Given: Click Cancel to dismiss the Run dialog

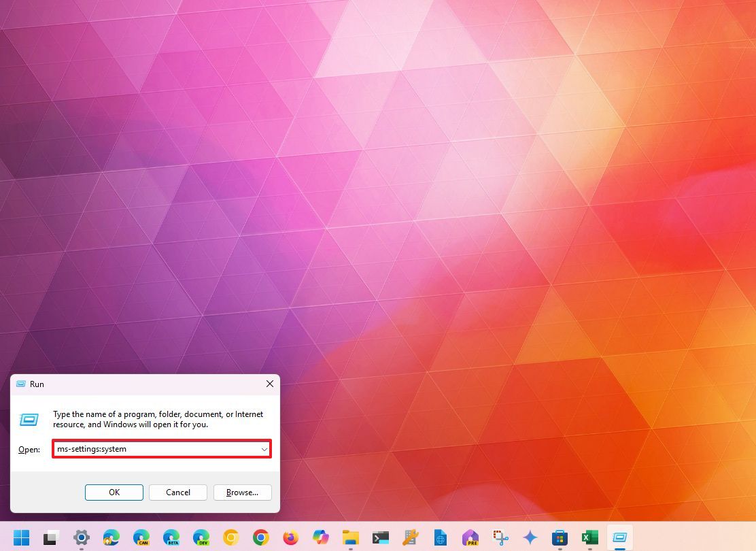Looking at the screenshot, I should [x=177, y=492].
